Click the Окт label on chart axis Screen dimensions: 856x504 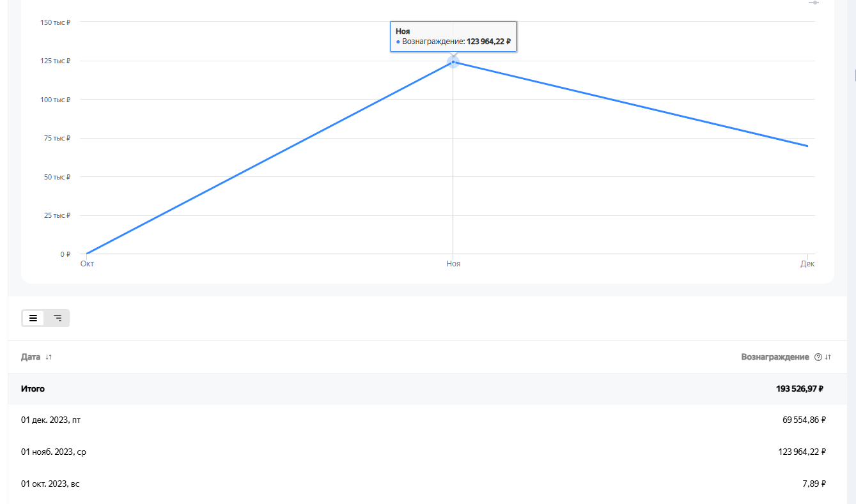click(87, 263)
